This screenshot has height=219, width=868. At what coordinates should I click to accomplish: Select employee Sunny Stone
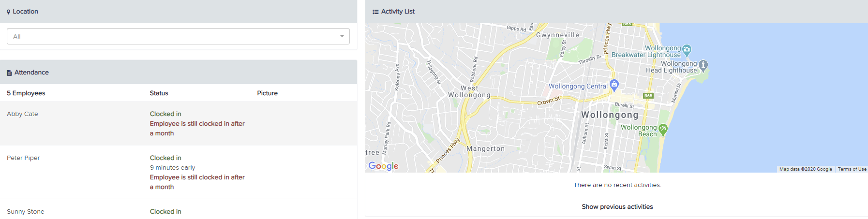click(x=26, y=211)
